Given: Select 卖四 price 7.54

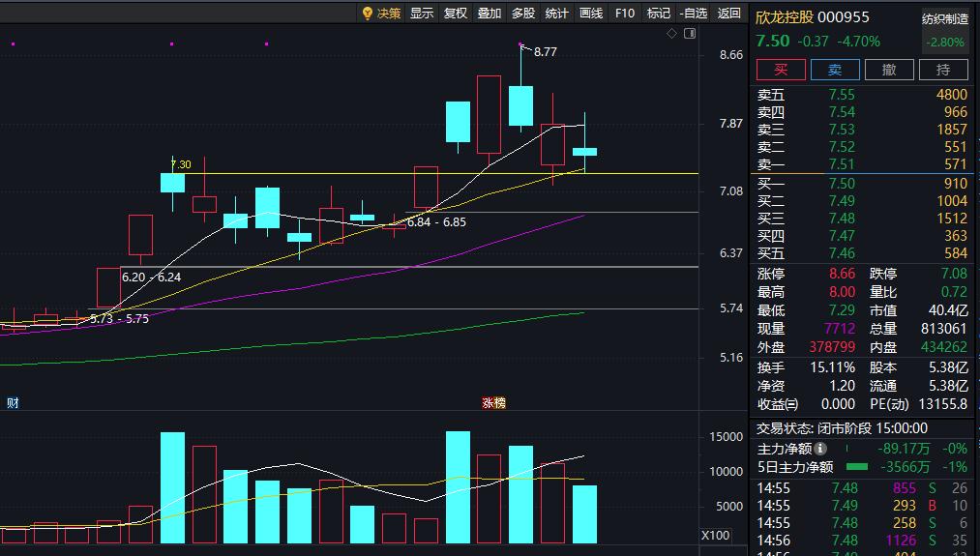Looking at the screenshot, I should tap(842, 112).
